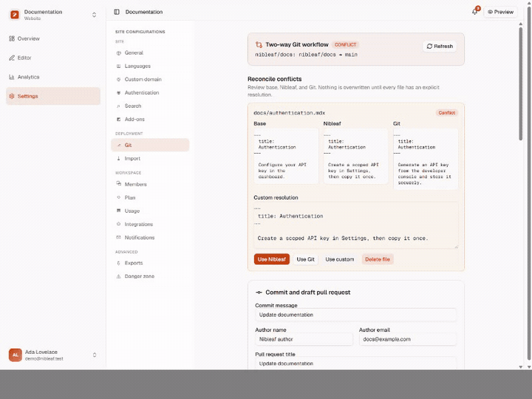Open Integrations settings
The height and width of the screenshot is (399, 532).
coord(150,225)
